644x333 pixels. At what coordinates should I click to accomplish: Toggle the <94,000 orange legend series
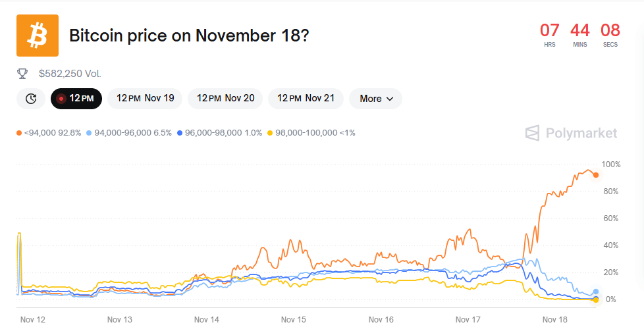49,133
